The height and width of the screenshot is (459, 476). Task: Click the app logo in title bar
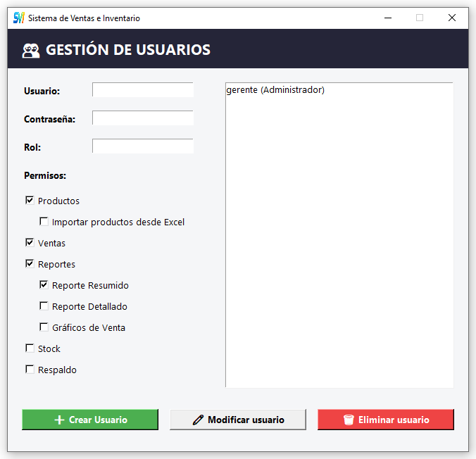click(19, 18)
